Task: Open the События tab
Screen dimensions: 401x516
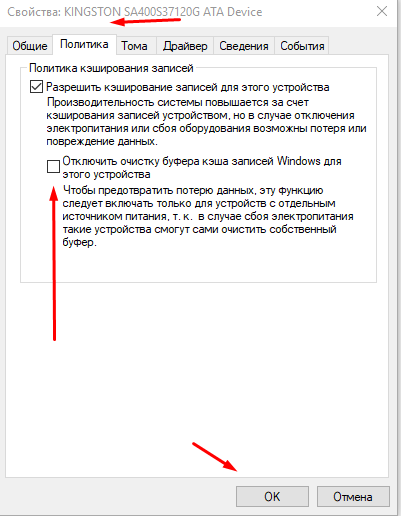Action: (x=302, y=46)
